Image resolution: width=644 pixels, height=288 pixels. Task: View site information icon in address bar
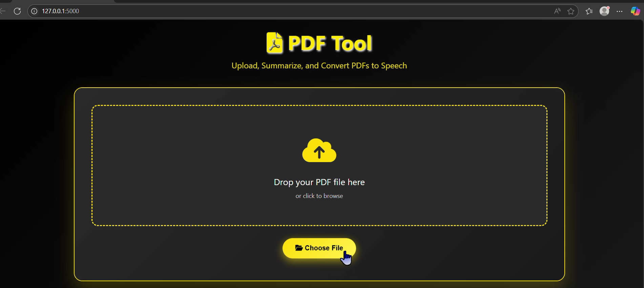34,11
